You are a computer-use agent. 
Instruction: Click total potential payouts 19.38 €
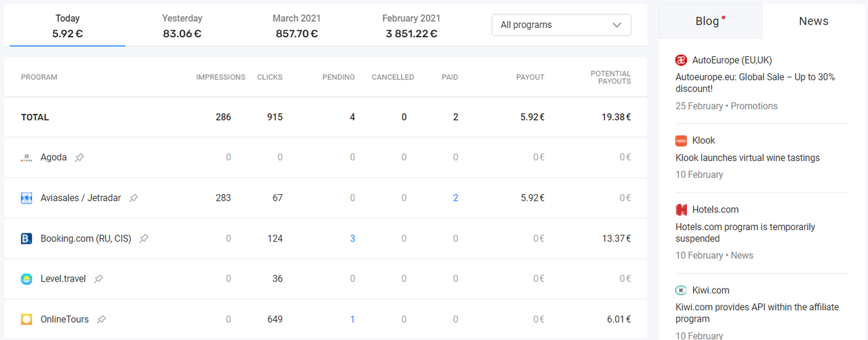point(616,117)
